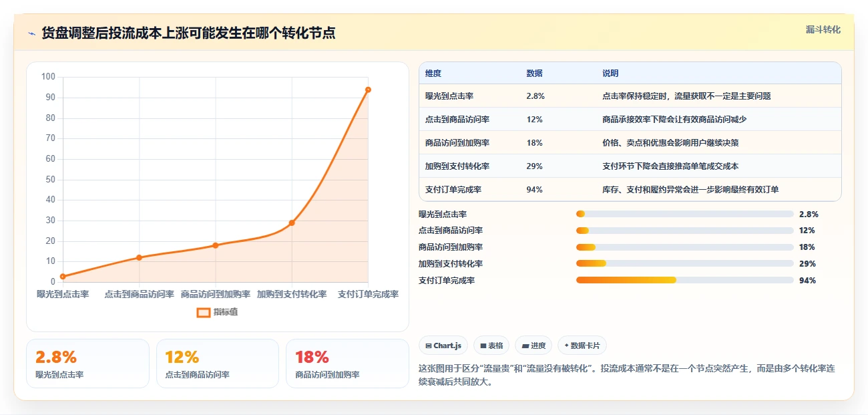Click the 加购到支付转化率 progress bar
Screen dimensions: 868x415
click(684, 264)
